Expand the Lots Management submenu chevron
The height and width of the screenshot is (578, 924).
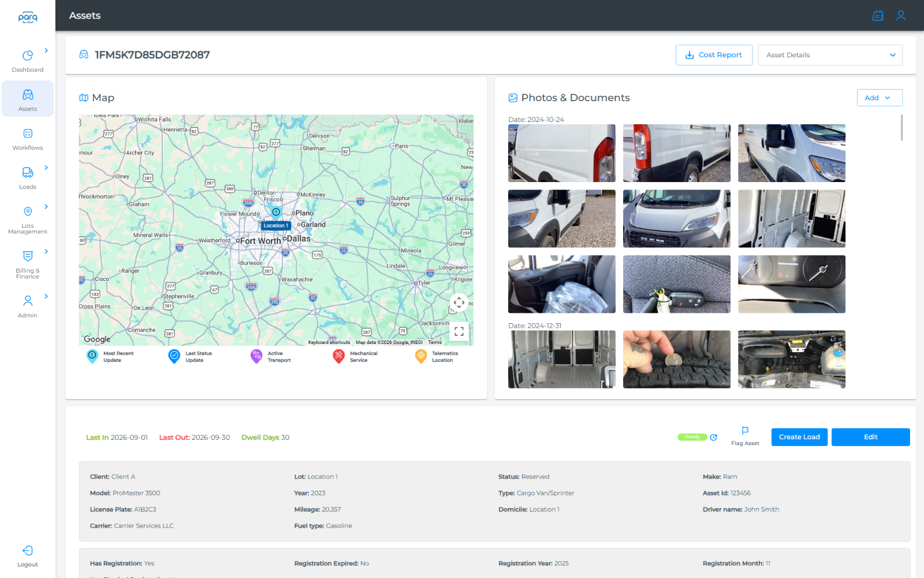(46, 207)
